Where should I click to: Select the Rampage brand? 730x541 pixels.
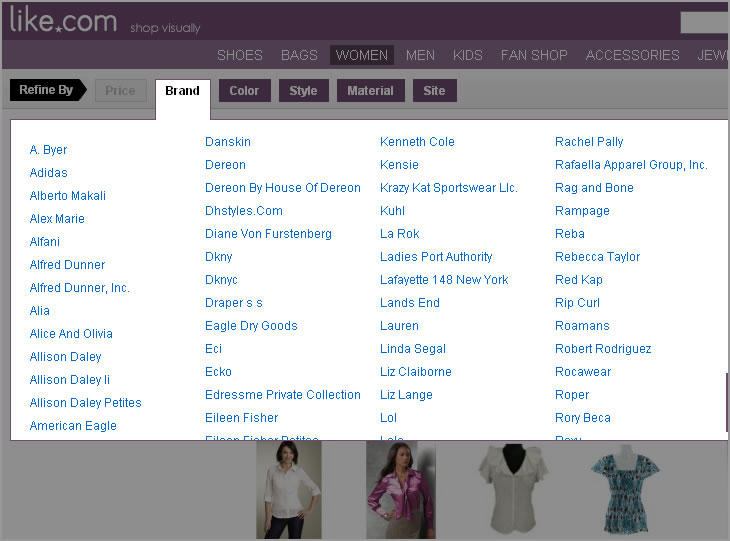tap(582, 211)
